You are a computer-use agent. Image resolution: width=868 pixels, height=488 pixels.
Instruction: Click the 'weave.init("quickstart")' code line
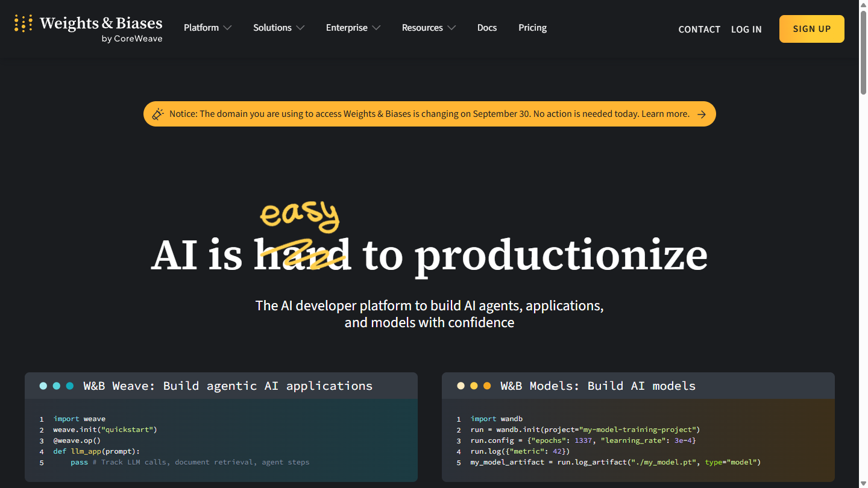(105, 430)
